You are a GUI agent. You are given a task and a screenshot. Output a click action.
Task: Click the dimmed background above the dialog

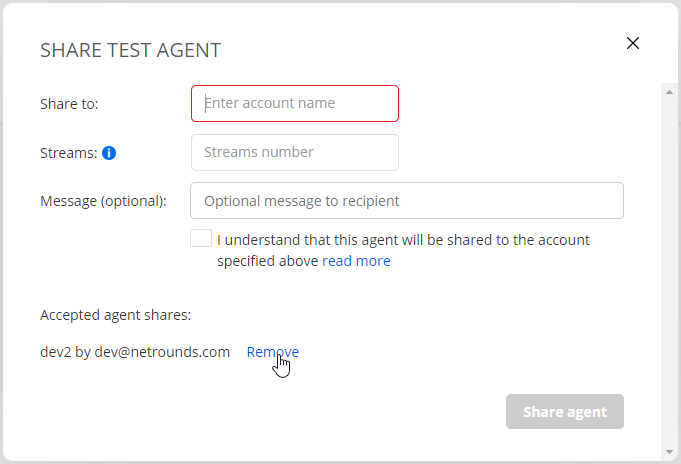[340, 1]
